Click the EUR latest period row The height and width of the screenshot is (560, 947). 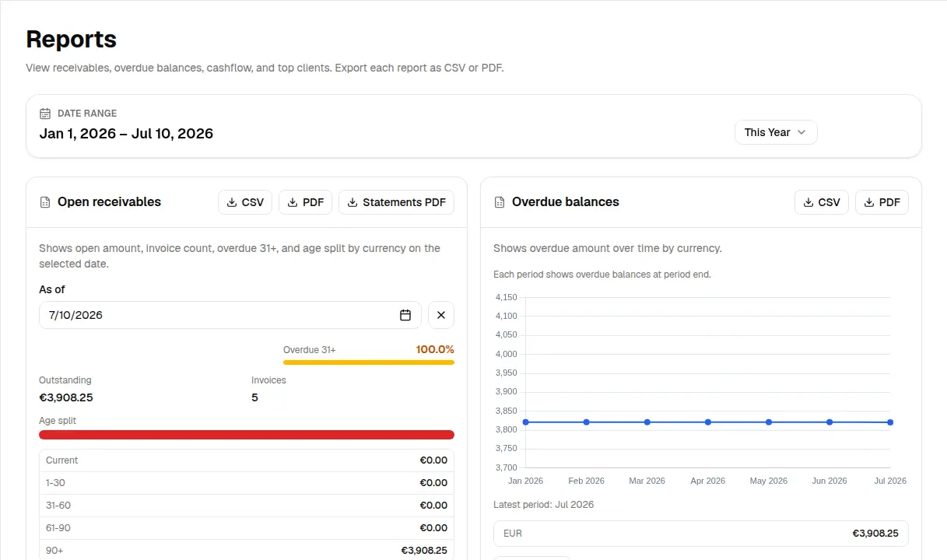[x=701, y=534]
